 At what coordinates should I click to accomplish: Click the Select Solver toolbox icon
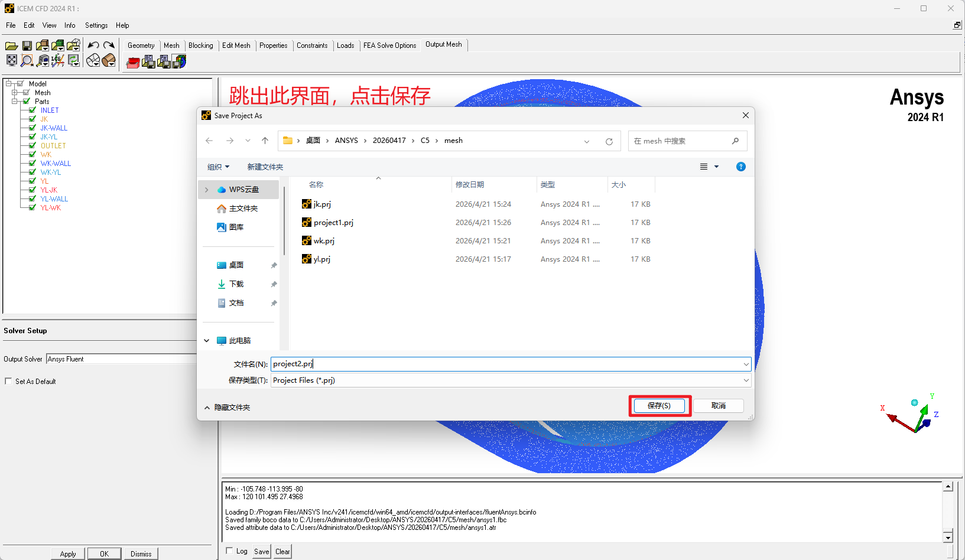pos(134,62)
